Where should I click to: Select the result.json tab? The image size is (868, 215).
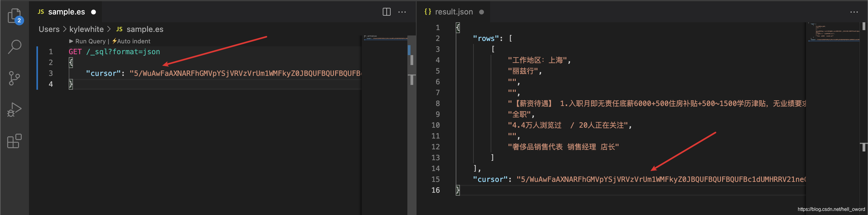(453, 12)
